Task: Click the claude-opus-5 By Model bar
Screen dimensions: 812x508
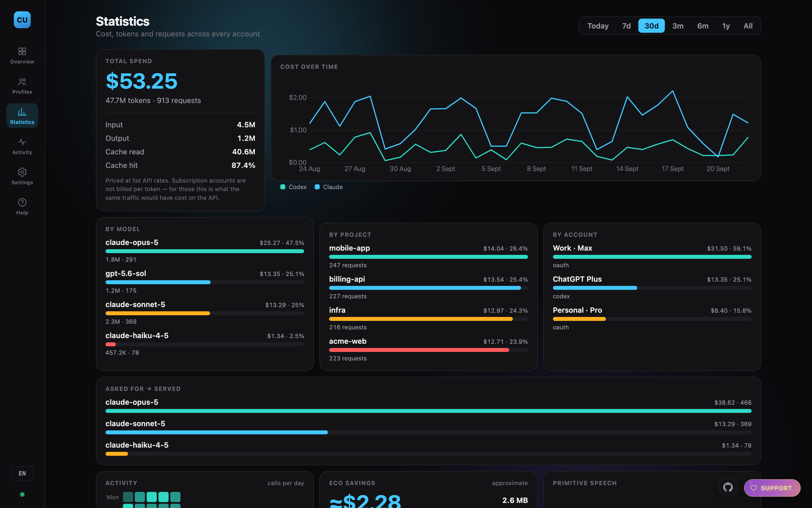Action: pyautogui.click(x=205, y=251)
